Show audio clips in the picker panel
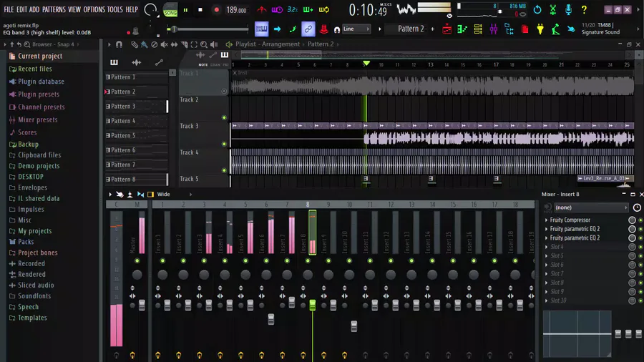This screenshot has height=362, width=644. point(137,62)
